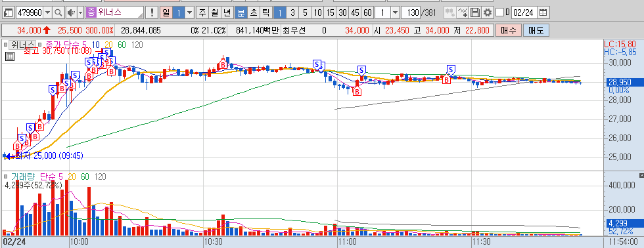
Task: Select the 틱 tick chart period
Action: coord(265,12)
